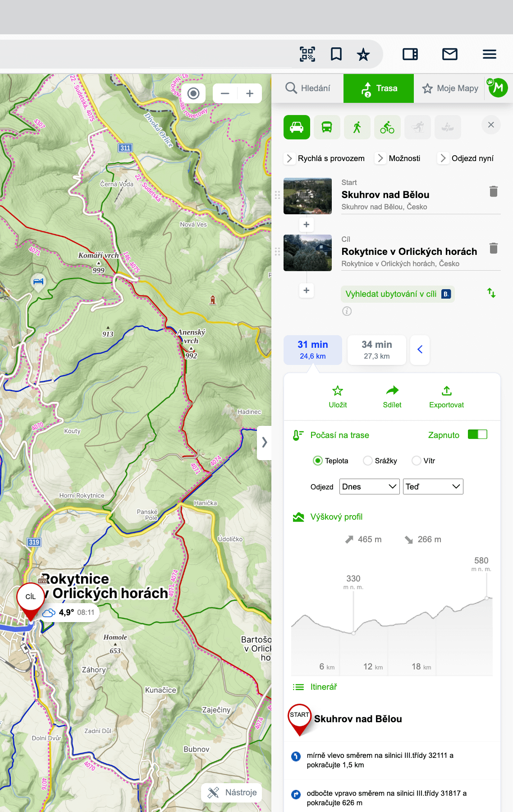
Task: Toggle weather on route switch
Action: [x=477, y=434]
